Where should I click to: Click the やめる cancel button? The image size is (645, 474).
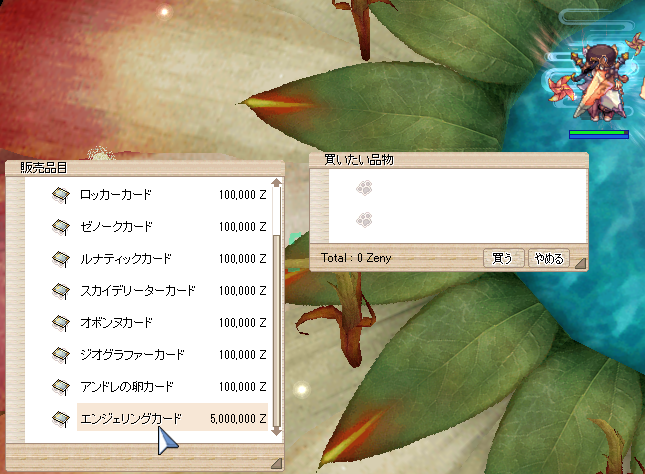click(x=549, y=258)
